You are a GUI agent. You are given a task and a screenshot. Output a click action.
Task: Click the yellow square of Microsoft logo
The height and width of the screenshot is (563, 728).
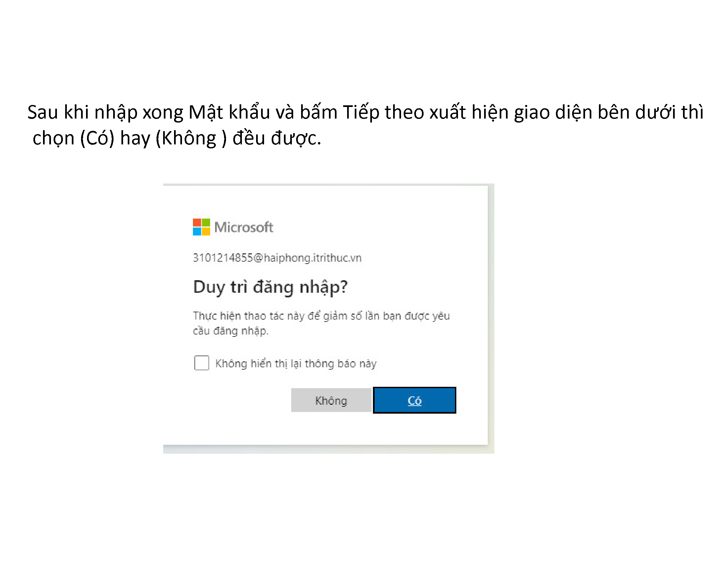click(x=206, y=231)
